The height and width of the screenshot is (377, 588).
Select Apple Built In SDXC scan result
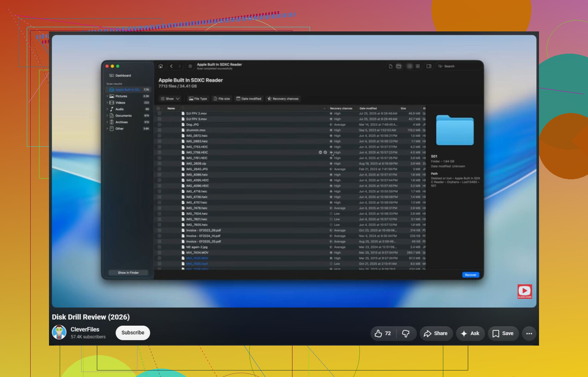(x=129, y=90)
